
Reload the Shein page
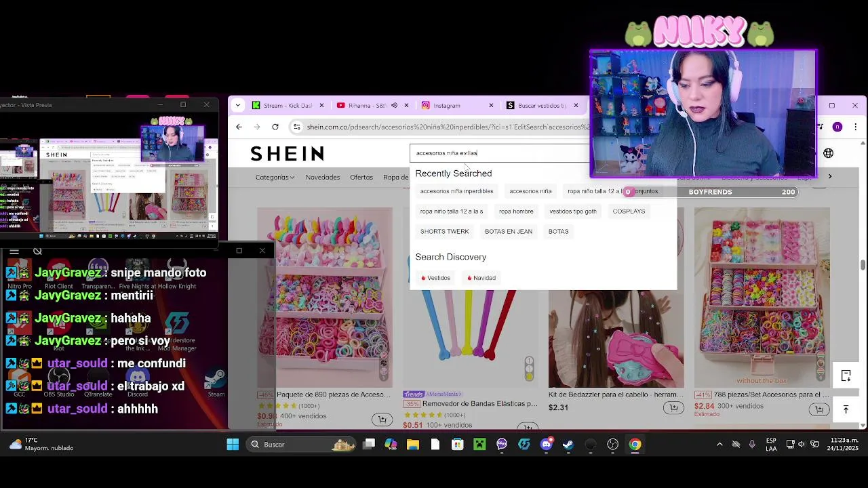pyautogui.click(x=275, y=127)
